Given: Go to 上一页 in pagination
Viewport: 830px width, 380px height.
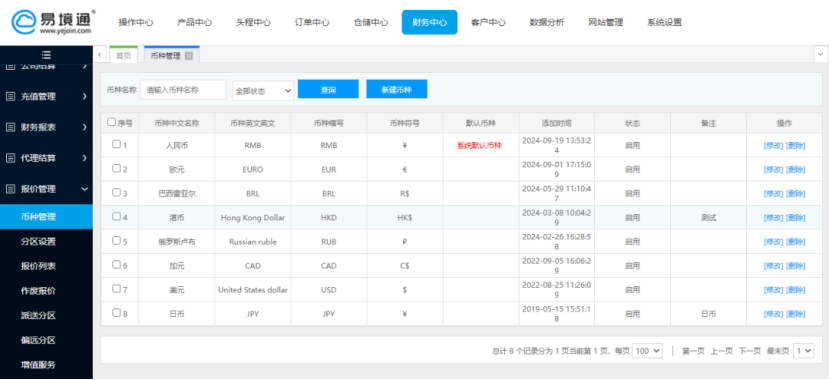Looking at the screenshot, I should point(721,351).
